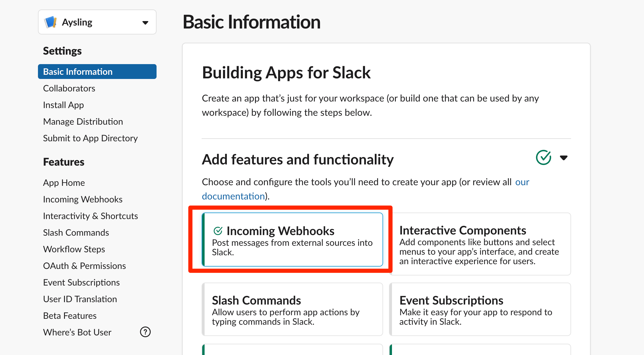Open the Incoming Webhooks feature card
The width and height of the screenshot is (644, 355).
pyautogui.click(x=292, y=240)
